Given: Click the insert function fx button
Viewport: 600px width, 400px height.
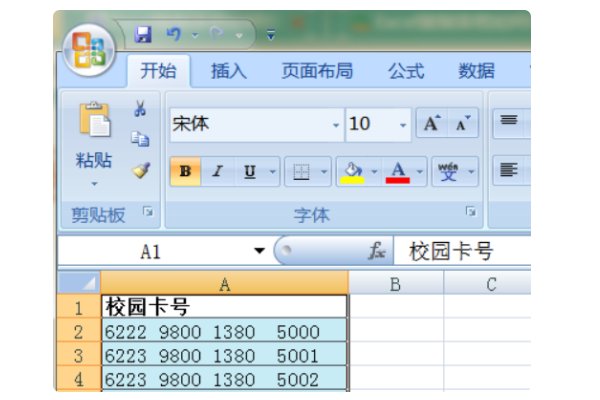Looking at the screenshot, I should point(377,251).
